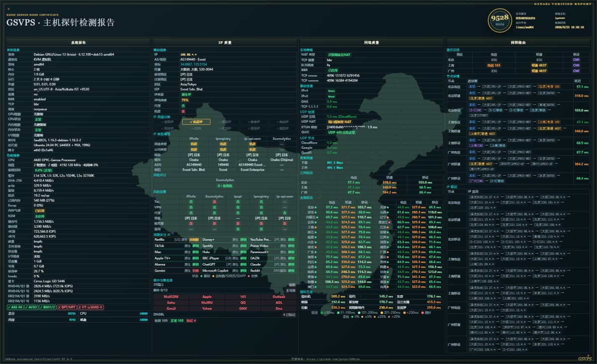Click the 9528 score circle badge
Image resolution: width=597 pixels, height=364 pixels.
500,20
